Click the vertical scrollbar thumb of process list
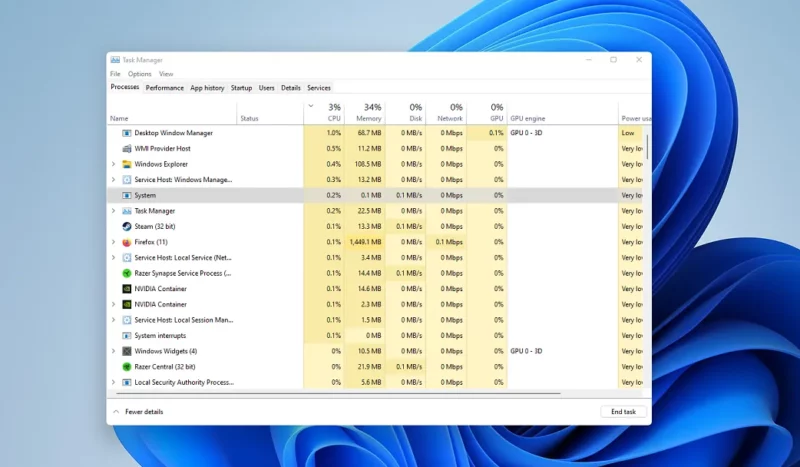 coord(647,147)
